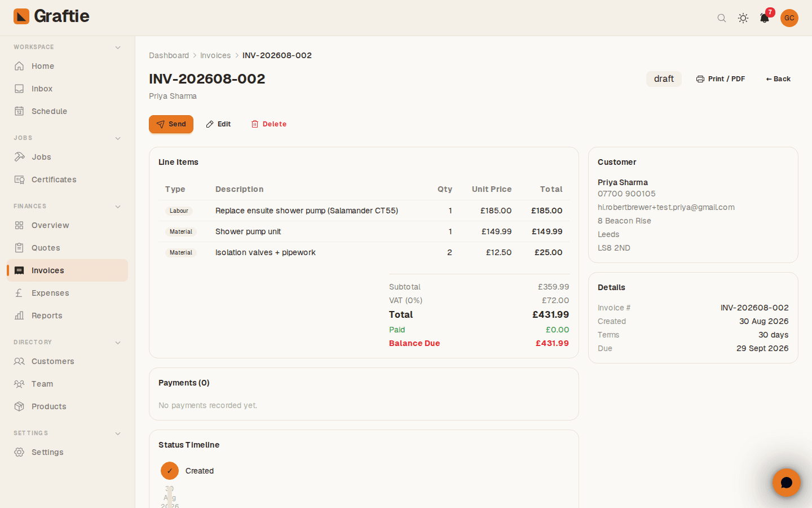Delete the invoice
This screenshot has height=508, width=812.
coord(269,124)
